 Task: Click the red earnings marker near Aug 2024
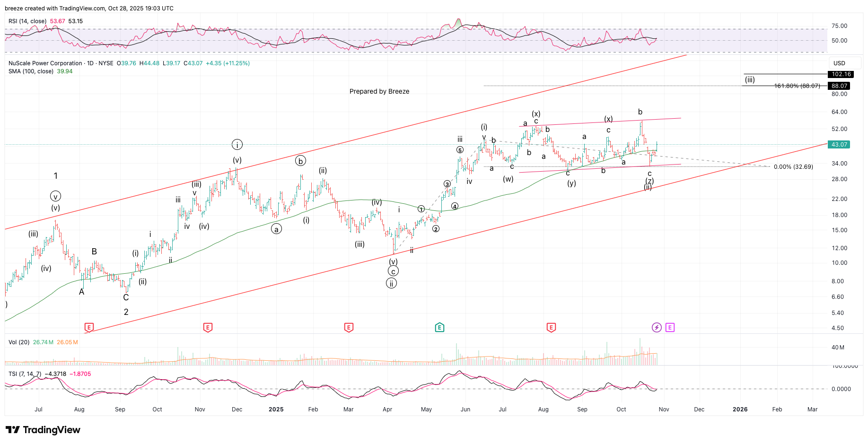pyautogui.click(x=89, y=327)
